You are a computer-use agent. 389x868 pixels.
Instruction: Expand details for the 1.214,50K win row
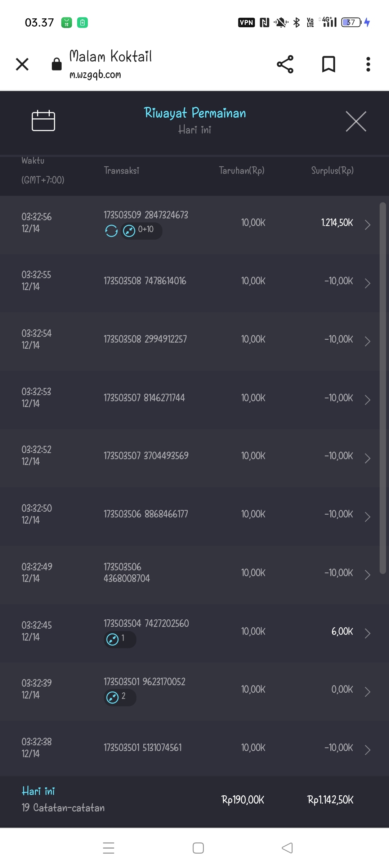click(367, 225)
